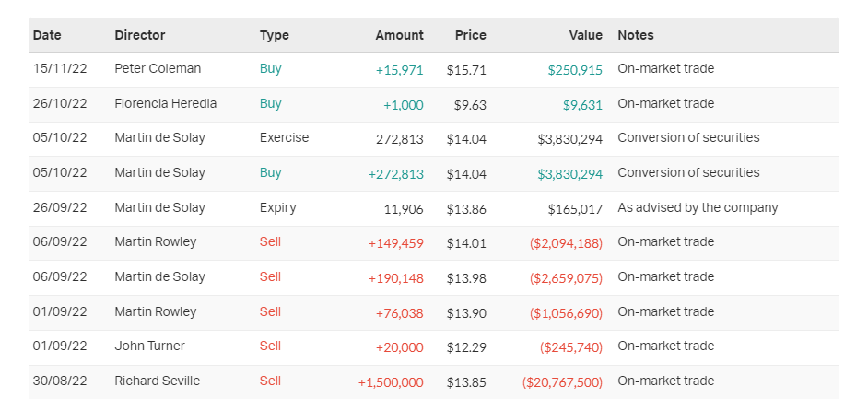Select the Price column header
The width and height of the screenshot is (868, 399).
pyautogui.click(x=470, y=35)
